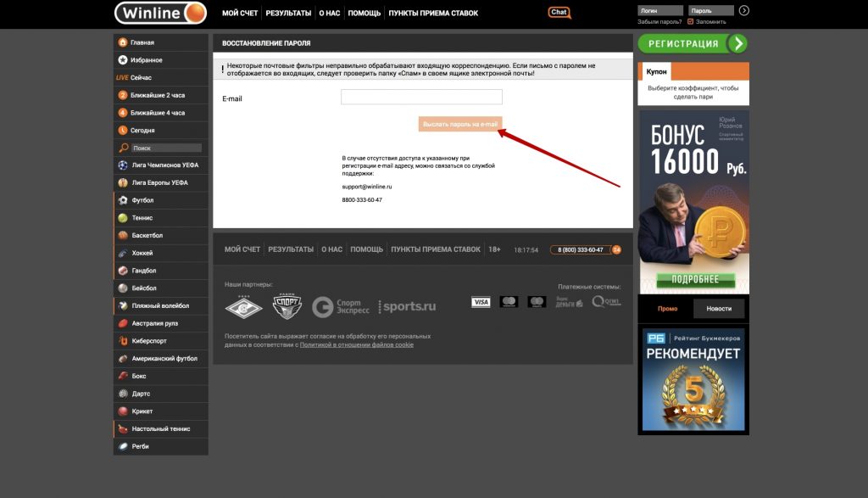This screenshot has height=498, width=868.
Task: Switch to the Новости tab
Action: 719,309
